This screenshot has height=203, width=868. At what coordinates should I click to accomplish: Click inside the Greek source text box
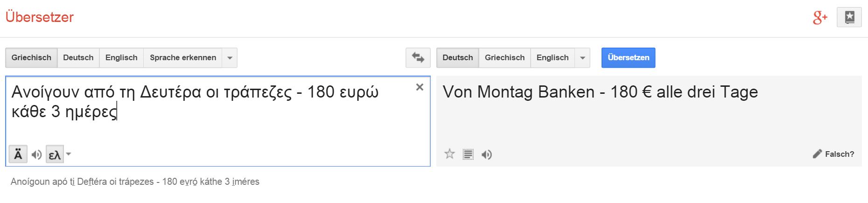218,121
